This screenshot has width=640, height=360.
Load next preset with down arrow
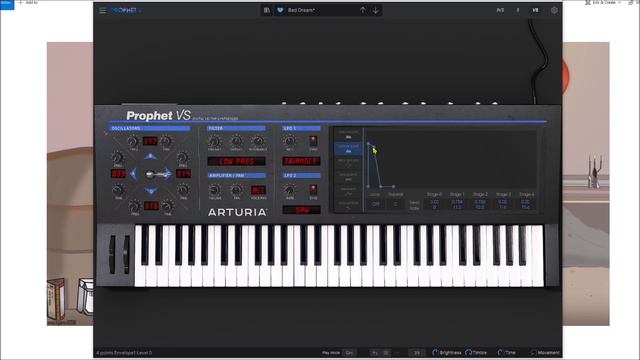376,10
